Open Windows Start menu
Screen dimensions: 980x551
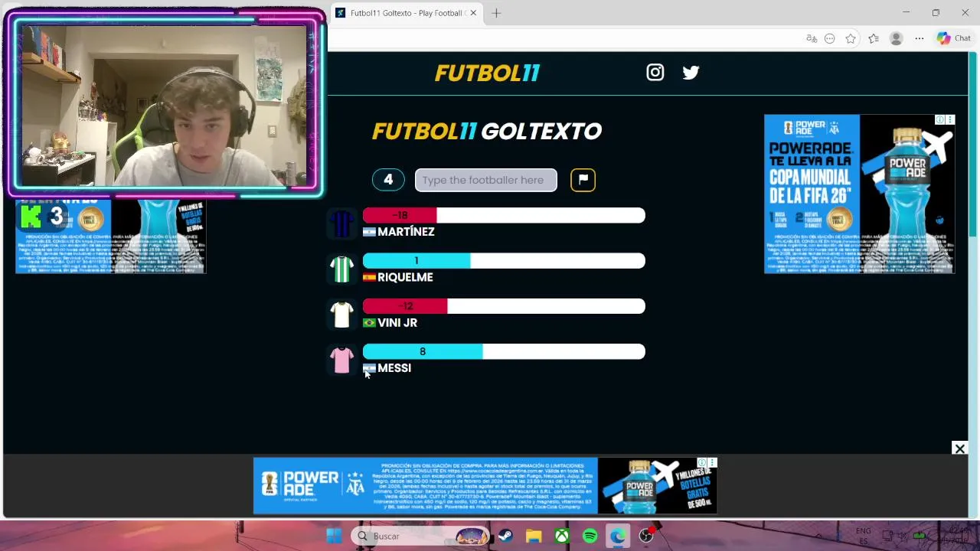pos(334,536)
